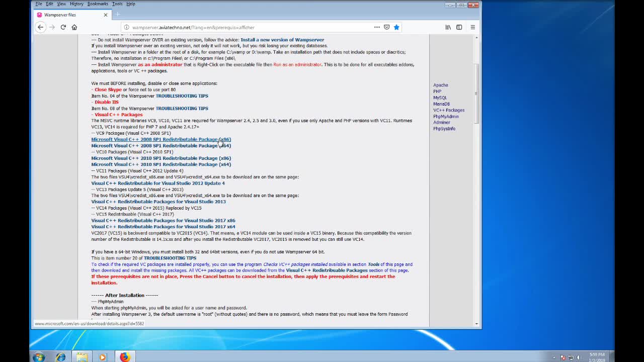Open the History menu

click(76, 4)
